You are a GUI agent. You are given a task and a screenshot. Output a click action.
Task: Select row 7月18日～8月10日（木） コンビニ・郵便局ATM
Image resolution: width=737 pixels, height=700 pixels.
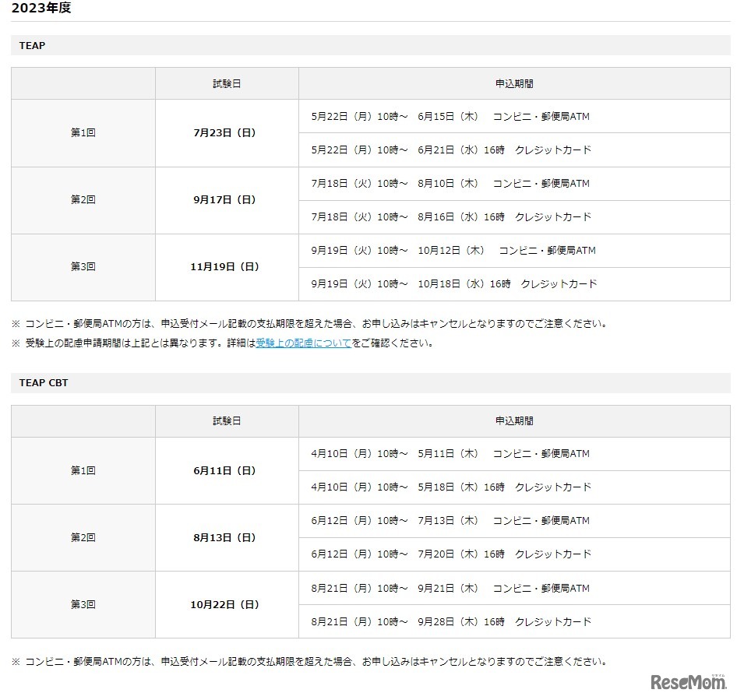(515, 184)
